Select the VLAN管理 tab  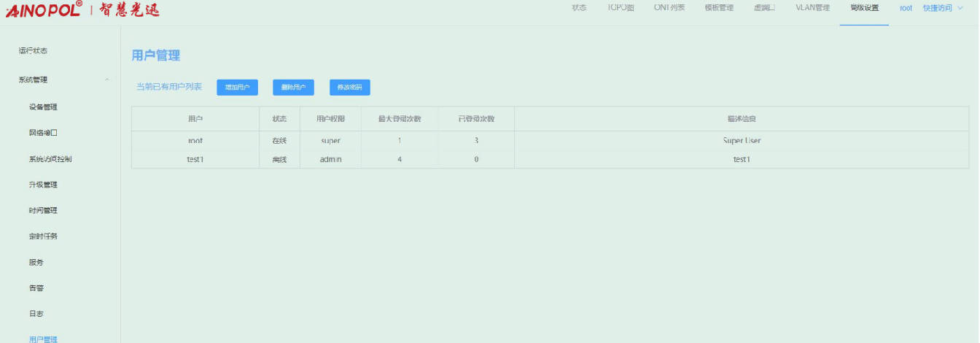[x=812, y=8]
